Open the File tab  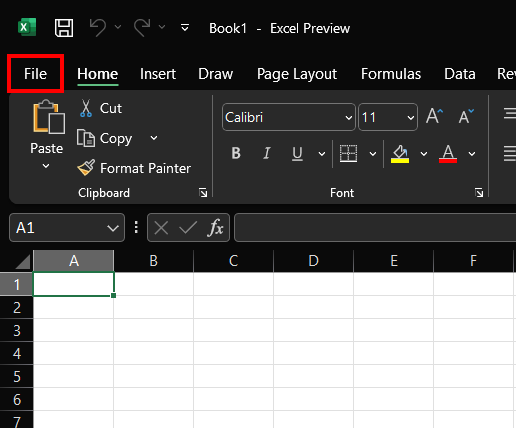(x=35, y=74)
